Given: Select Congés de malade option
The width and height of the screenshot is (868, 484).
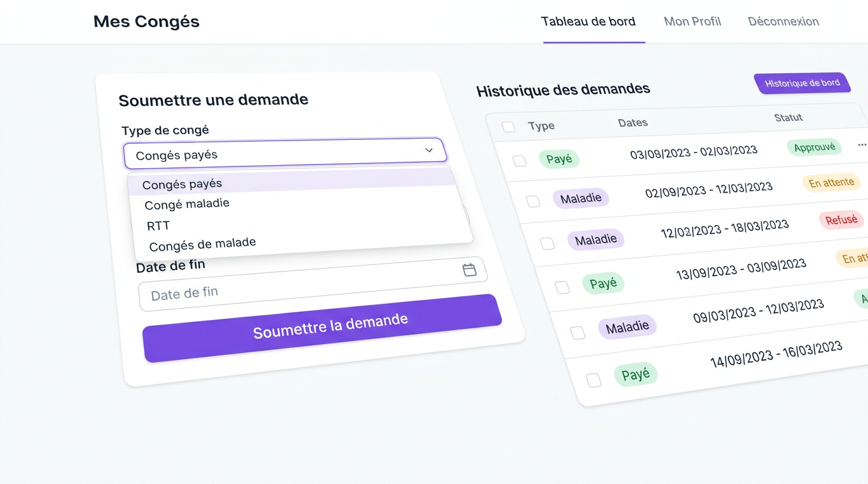Looking at the screenshot, I should coord(202,244).
